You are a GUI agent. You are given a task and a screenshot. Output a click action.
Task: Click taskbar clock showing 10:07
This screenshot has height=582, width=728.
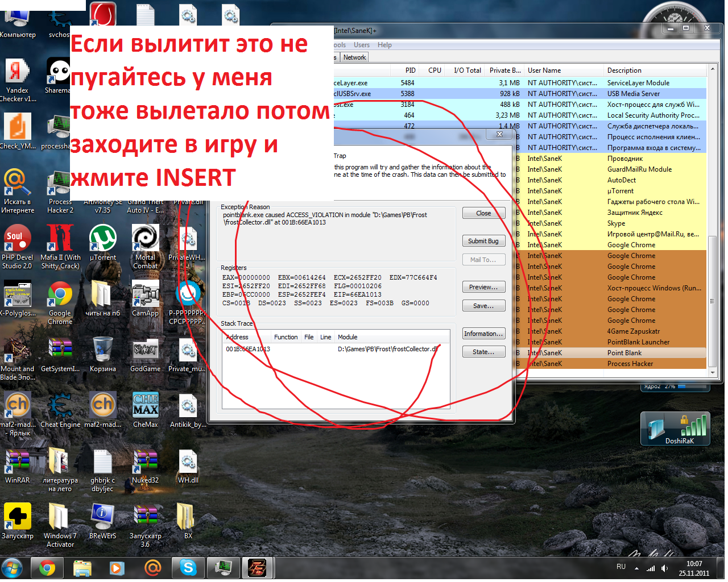tap(694, 569)
